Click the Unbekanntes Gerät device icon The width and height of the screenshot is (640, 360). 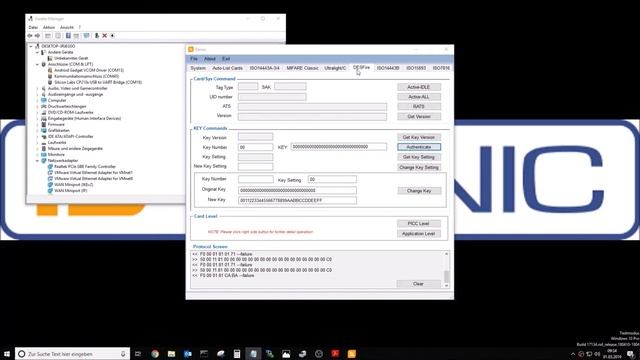(50, 58)
